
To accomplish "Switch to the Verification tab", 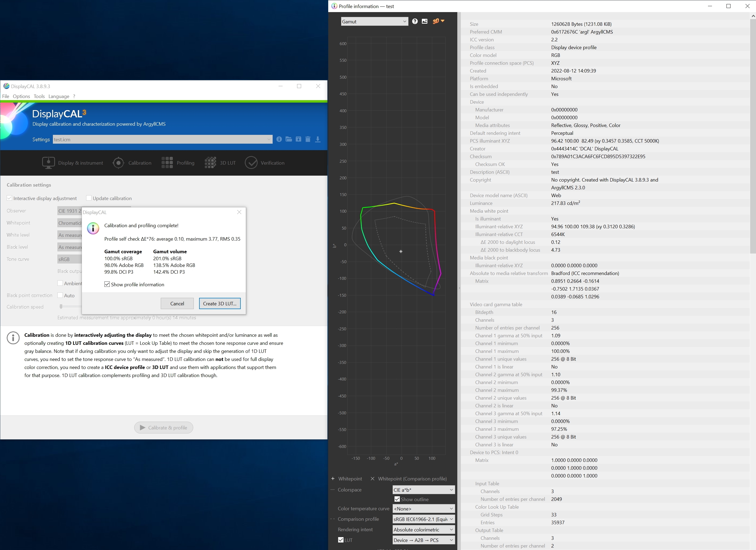I will 265,163.
